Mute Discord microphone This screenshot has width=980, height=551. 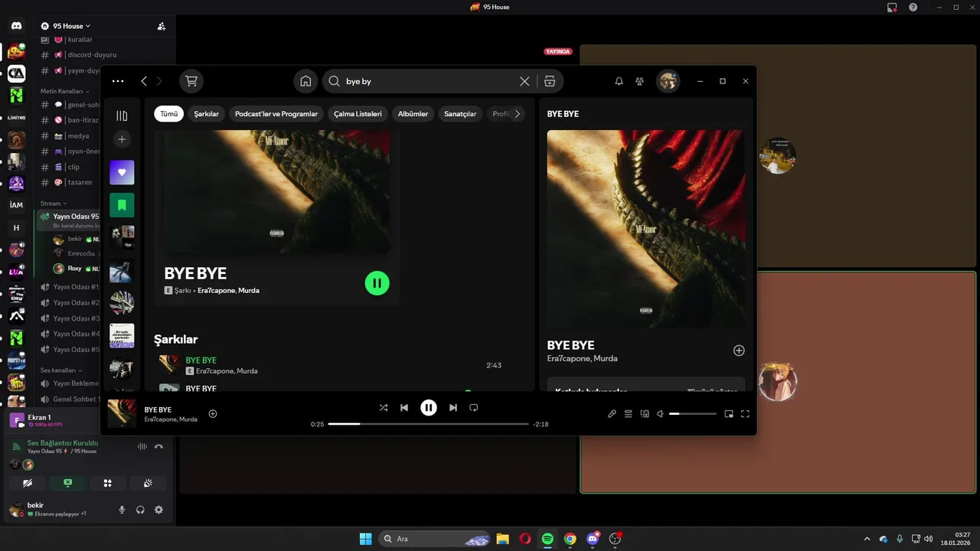point(122,510)
